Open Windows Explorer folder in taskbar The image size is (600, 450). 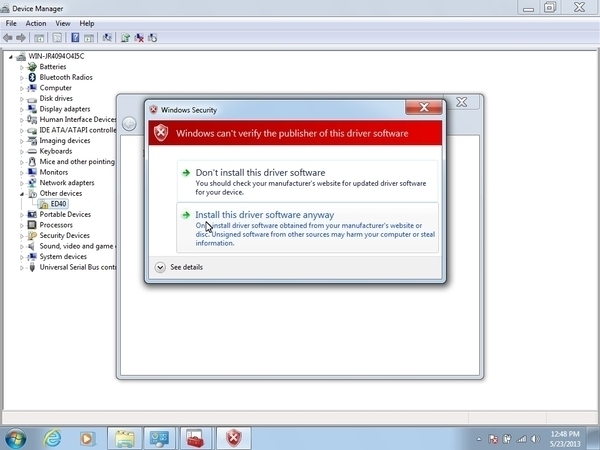[124, 438]
